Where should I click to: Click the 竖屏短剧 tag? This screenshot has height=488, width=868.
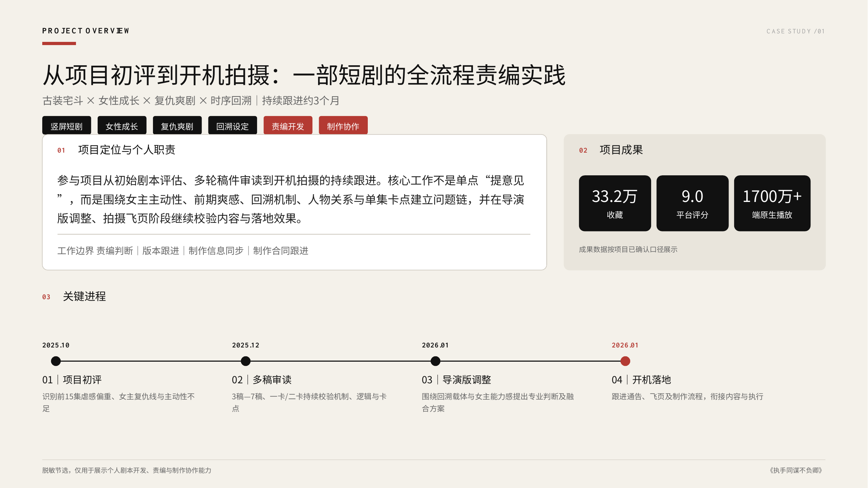coord(66,126)
